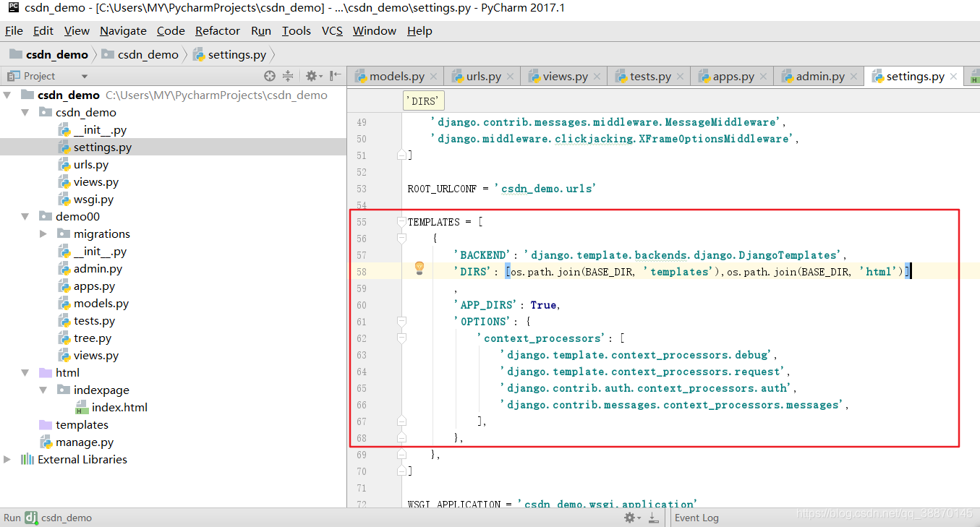Fold the context_processors list at line 62
The height and width of the screenshot is (527, 980).
click(401, 338)
